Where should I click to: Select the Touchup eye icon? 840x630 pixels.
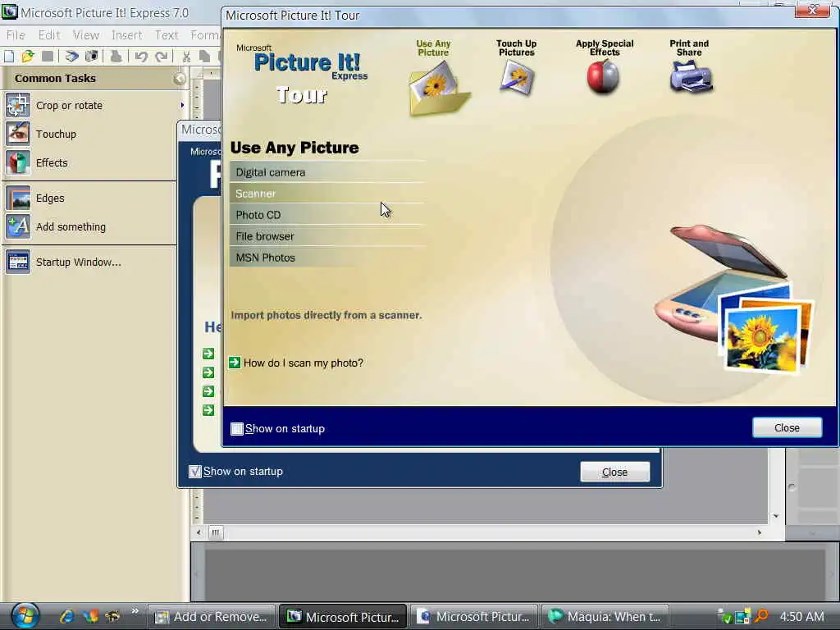coord(18,134)
